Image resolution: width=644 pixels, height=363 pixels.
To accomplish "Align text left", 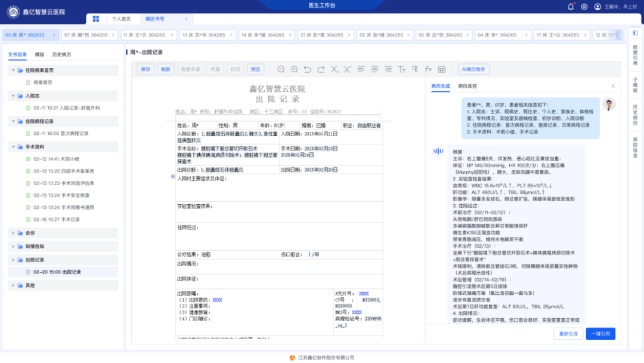I will [361, 69].
